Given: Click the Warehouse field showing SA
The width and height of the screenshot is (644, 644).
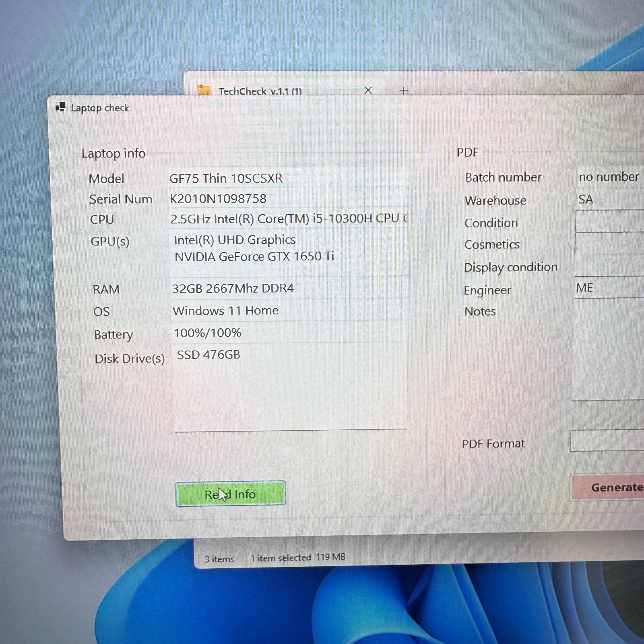Looking at the screenshot, I should (610, 199).
